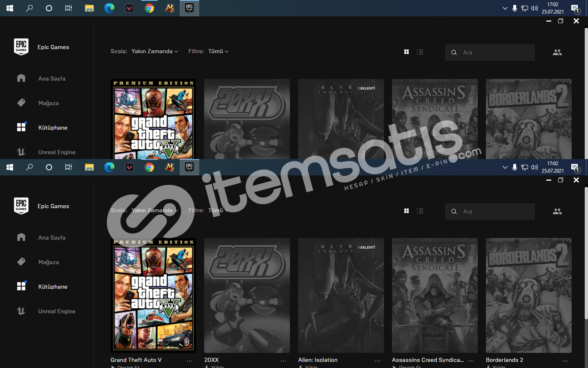The width and height of the screenshot is (588, 368).
Task: Click Search icon in upper taskbar
Action: pyautogui.click(x=29, y=8)
